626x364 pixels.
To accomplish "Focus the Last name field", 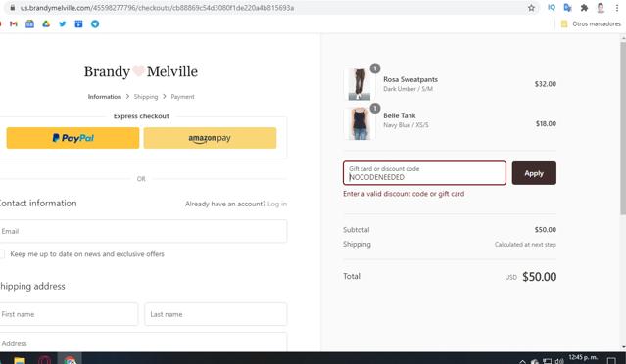I will point(216,314).
